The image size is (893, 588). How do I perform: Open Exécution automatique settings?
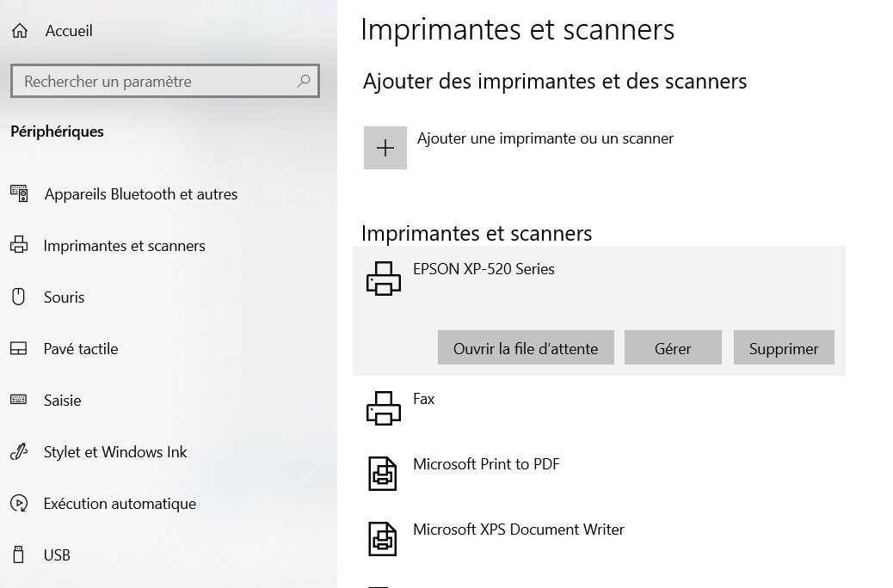pos(120,504)
